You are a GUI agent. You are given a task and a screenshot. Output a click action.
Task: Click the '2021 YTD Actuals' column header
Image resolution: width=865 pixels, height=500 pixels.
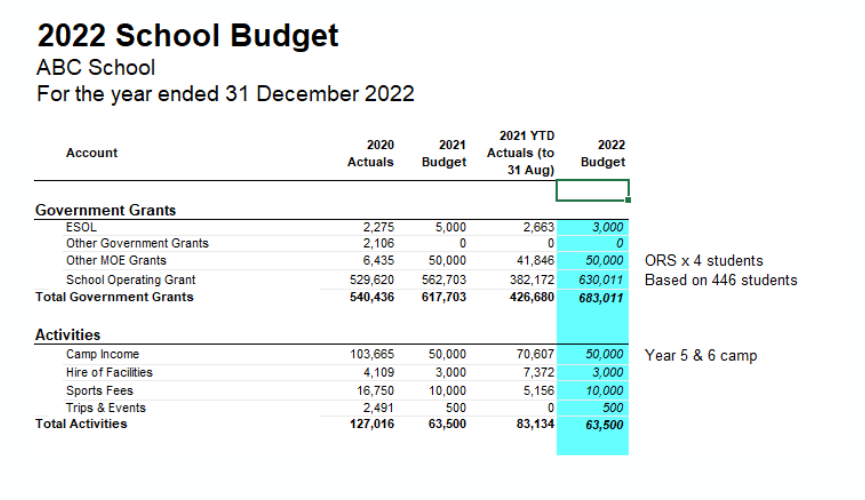tap(520, 153)
